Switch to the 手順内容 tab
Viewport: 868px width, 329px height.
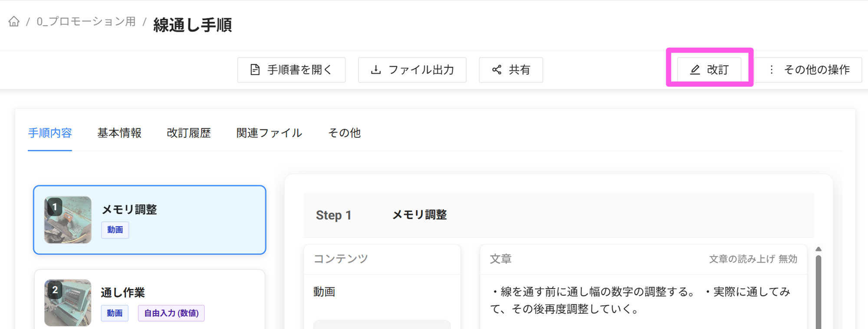(50, 133)
